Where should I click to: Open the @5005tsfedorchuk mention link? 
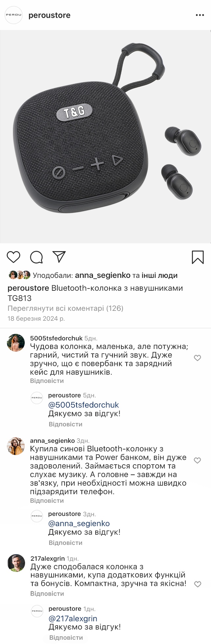coord(83,405)
